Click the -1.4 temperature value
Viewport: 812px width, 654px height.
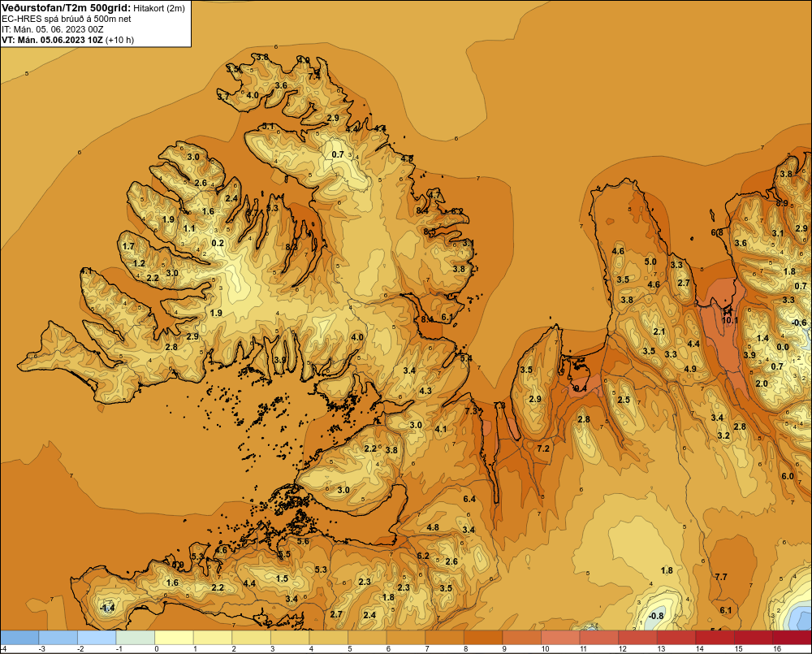(107, 608)
